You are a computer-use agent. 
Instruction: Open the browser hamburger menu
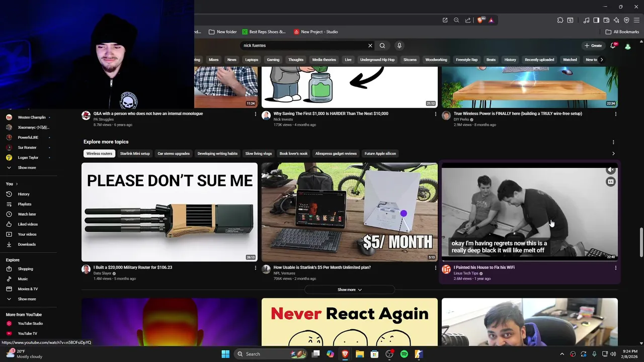pos(636,20)
